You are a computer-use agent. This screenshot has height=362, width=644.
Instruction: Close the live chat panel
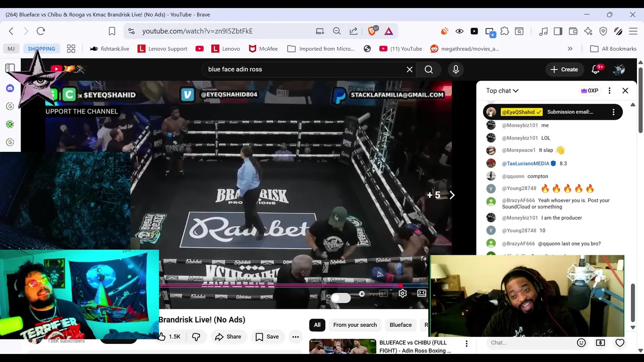[x=625, y=90]
